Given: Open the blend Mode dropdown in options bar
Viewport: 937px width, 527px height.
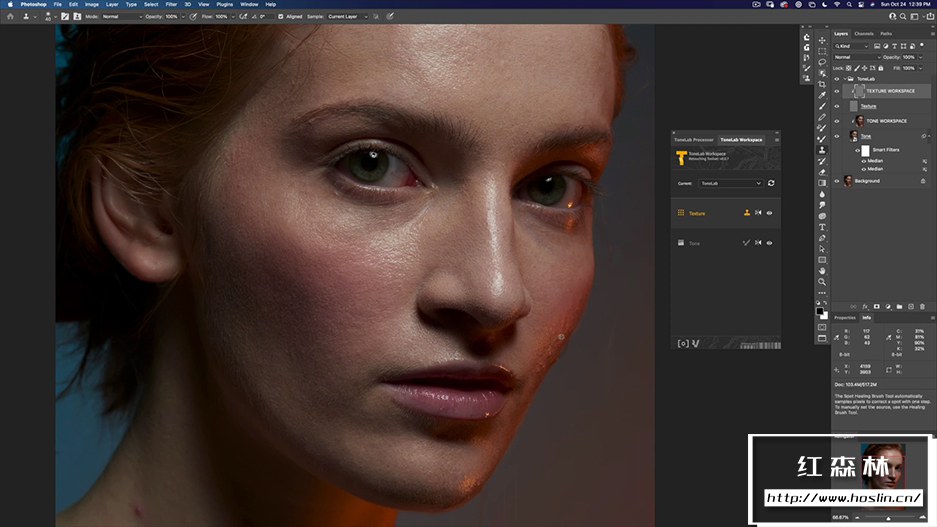Looking at the screenshot, I should (122, 17).
